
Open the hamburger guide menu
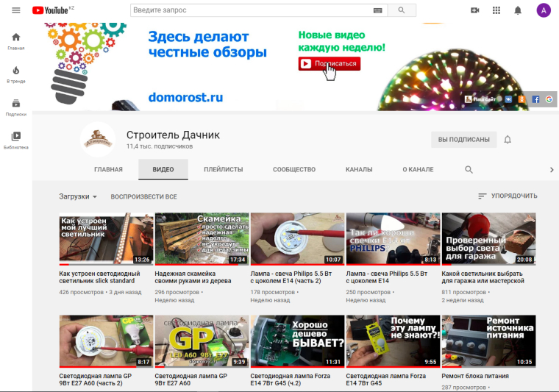[x=16, y=10]
